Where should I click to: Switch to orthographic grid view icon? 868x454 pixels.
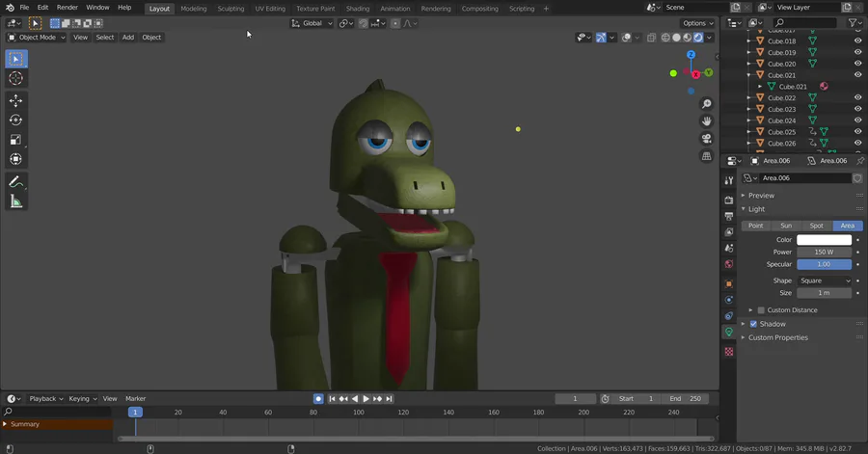click(x=706, y=156)
